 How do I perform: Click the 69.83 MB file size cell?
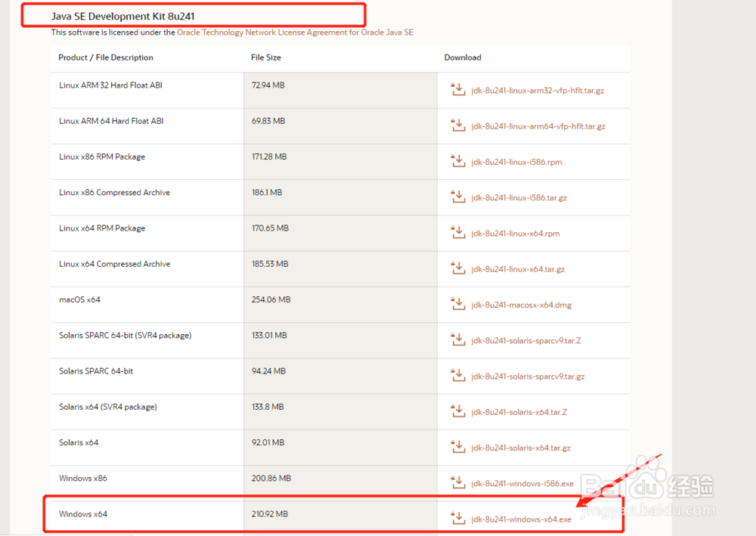point(340,125)
